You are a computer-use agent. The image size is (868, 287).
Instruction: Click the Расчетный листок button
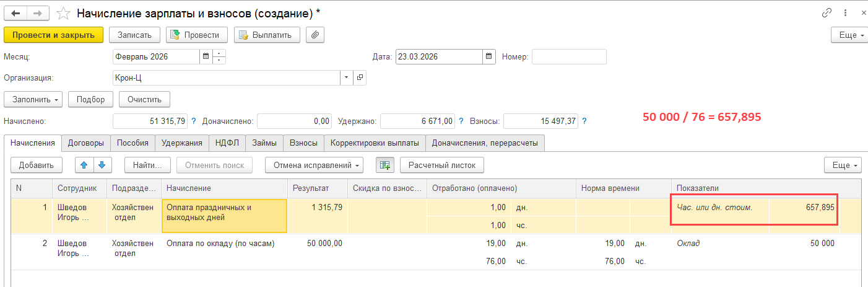(x=442, y=165)
